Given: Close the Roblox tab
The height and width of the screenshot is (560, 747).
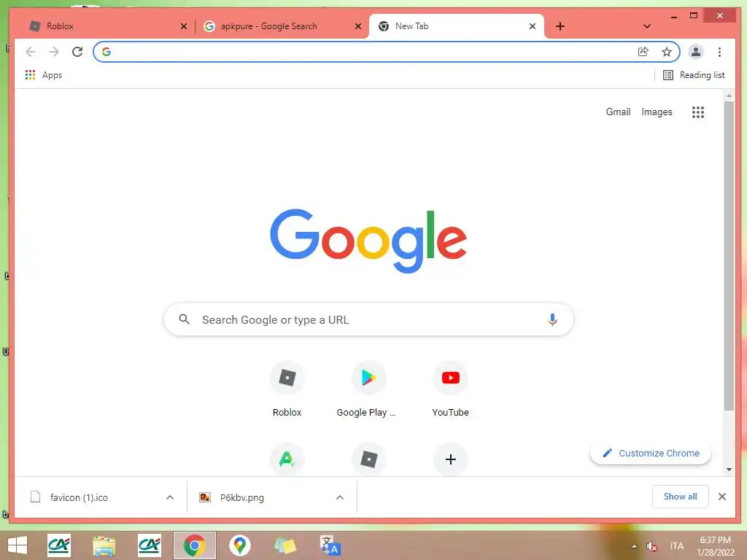Looking at the screenshot, I should point(184,26).
